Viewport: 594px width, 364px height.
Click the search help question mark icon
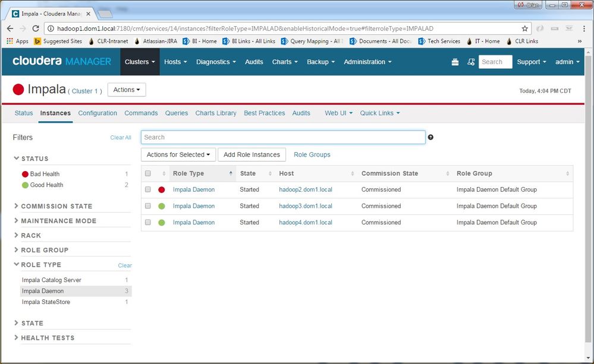pos(430,137)
